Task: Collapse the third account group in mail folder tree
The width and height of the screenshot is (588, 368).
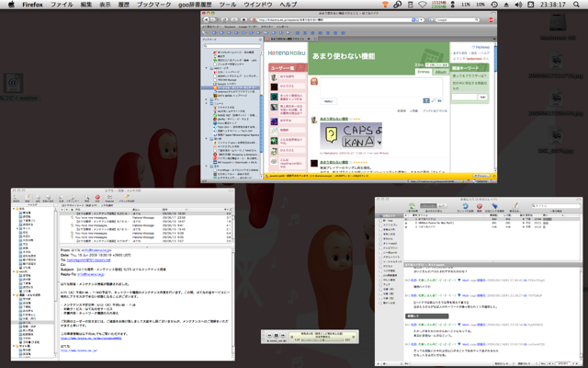Action: [15, 295]
